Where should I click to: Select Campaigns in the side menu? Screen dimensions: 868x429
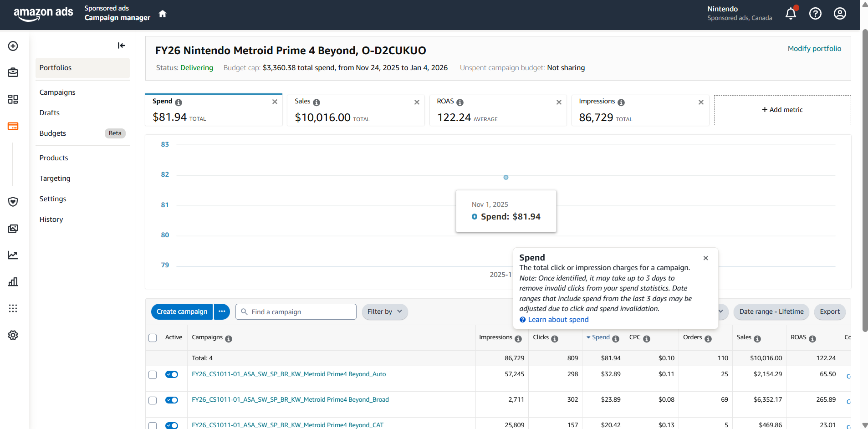[x=57, y=92]
